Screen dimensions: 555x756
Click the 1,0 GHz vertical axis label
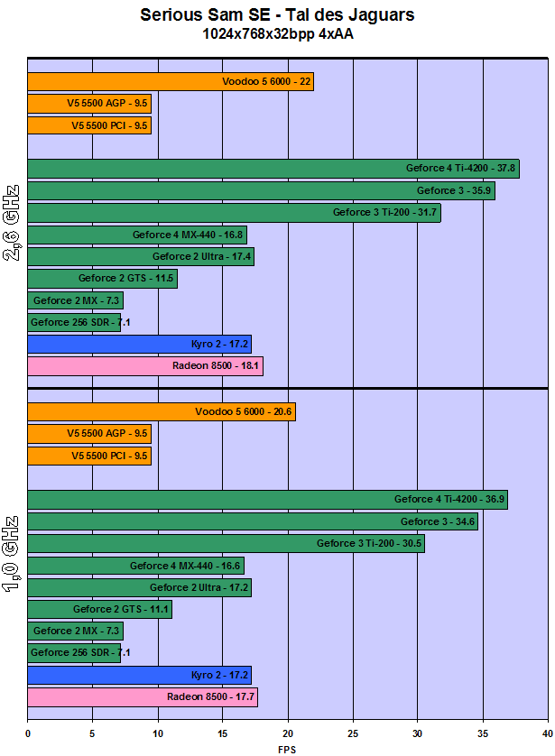12,553
